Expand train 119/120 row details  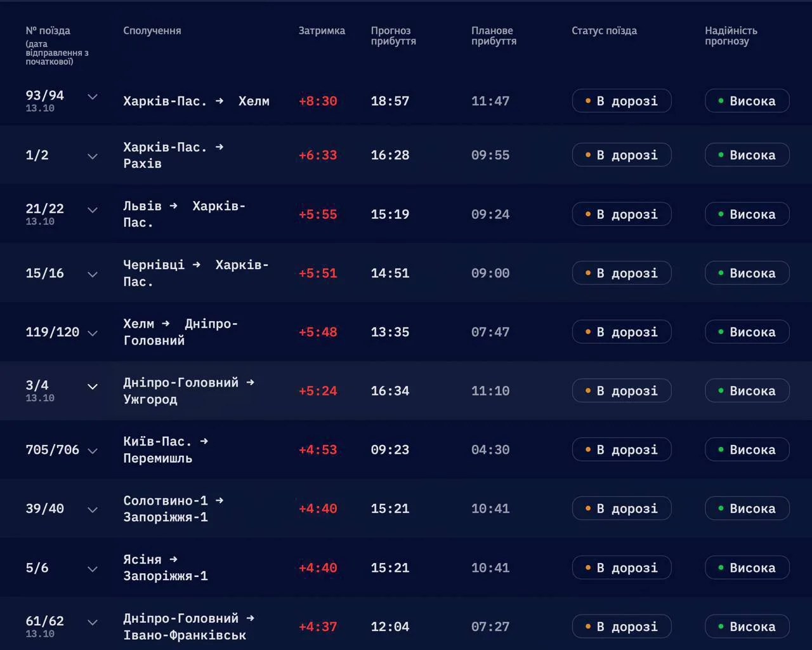[93, 333]
